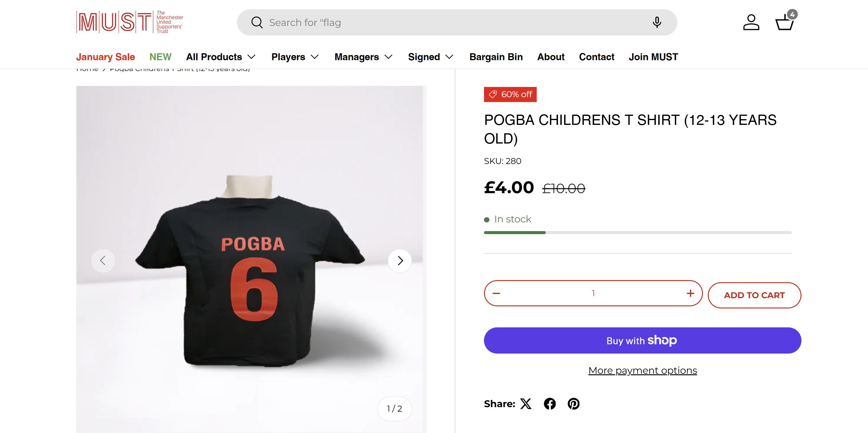Viewport: 868px width, 433px height.
Task: Show previous product image arrow
Action: pos(103,261)
